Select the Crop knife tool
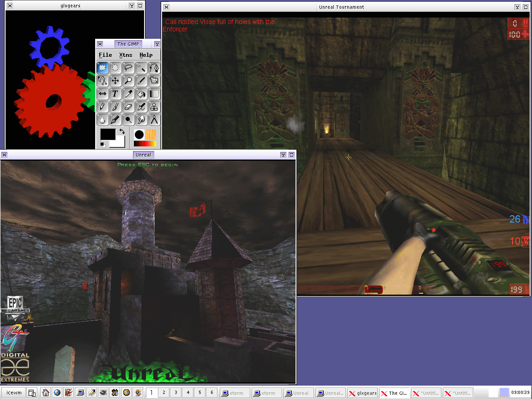 coord(141,81)
